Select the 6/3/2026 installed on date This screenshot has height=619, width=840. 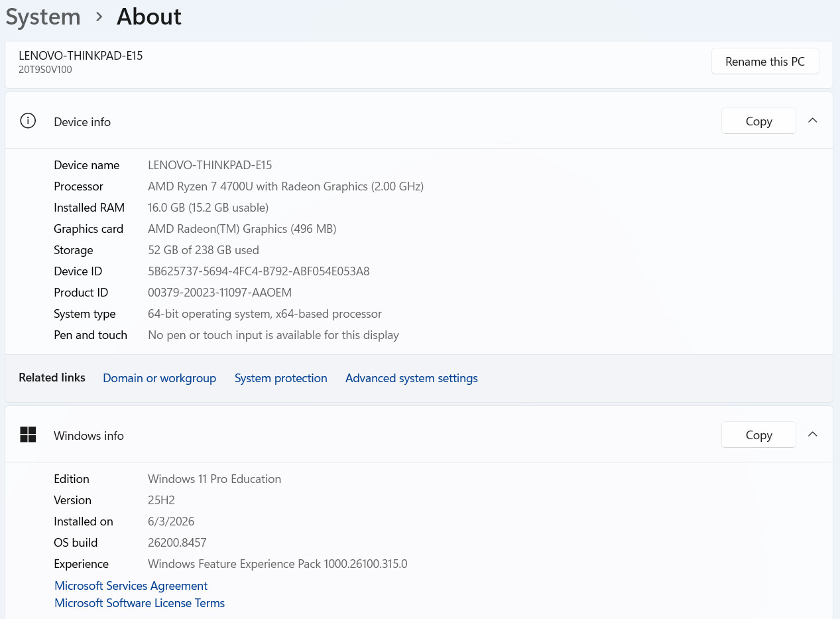(171, 521)
